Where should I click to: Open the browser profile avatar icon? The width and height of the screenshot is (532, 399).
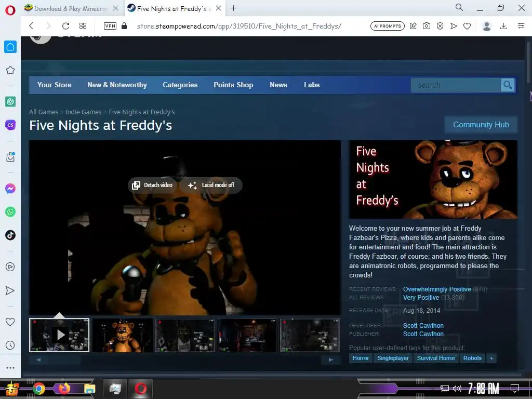point(487,26)
